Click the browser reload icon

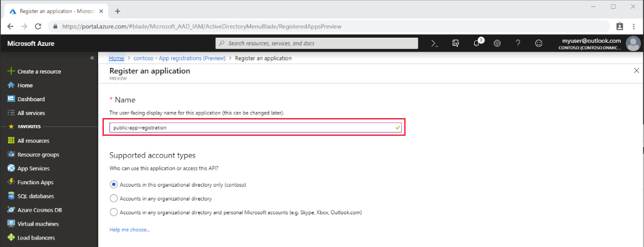pos(38,26)
